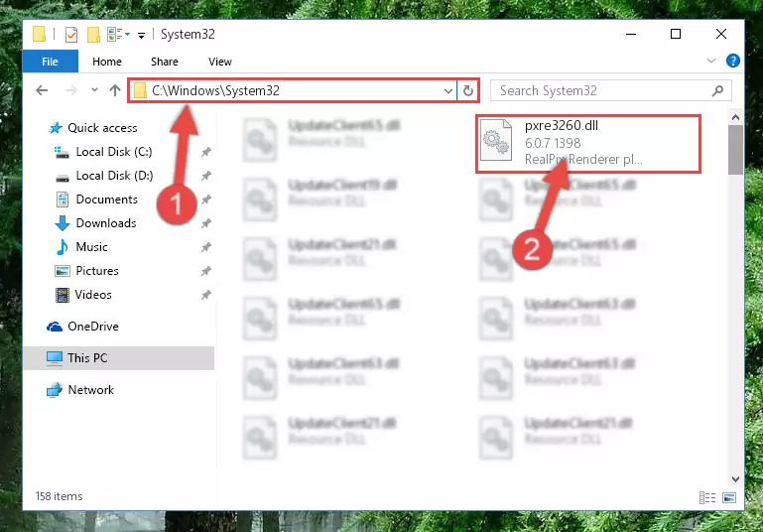
Task: Go forward with the right arrow
Action: 71,90
